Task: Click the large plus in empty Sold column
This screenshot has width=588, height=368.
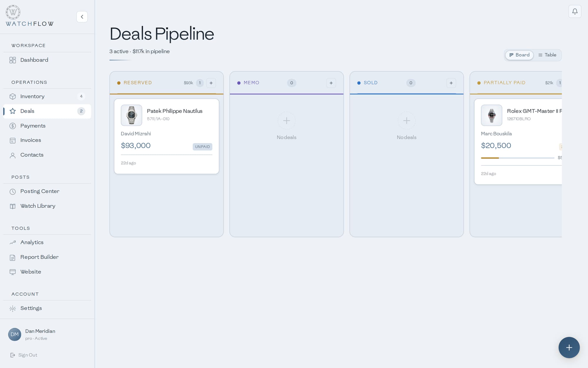Action: tap(407, 120)
